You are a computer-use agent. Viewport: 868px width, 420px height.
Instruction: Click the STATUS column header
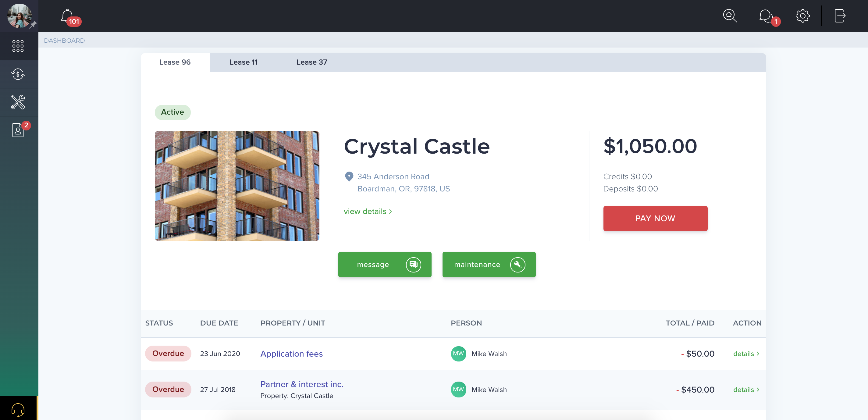click(159, 323)
